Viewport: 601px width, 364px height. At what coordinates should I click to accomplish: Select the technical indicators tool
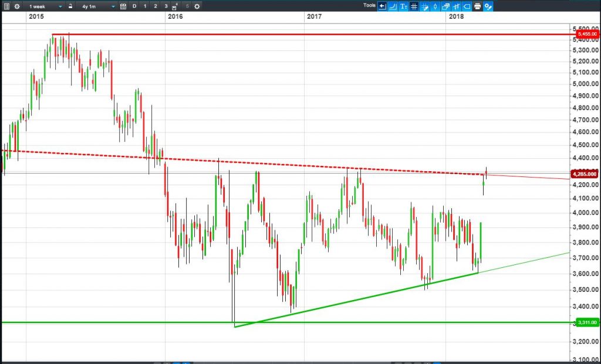[x=456, y=6]
